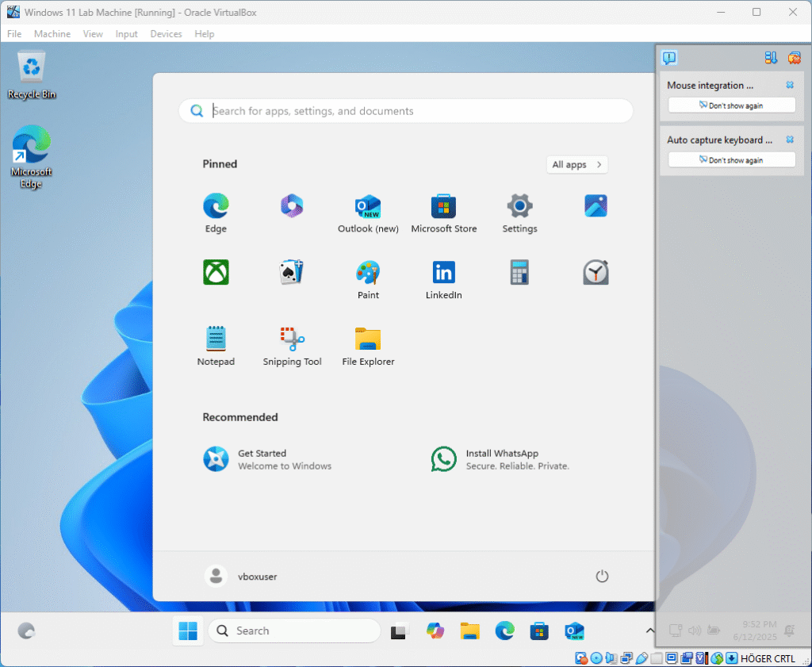Click the notification sort order icon
Screen dimensions: 812x667
pos(771,57)
